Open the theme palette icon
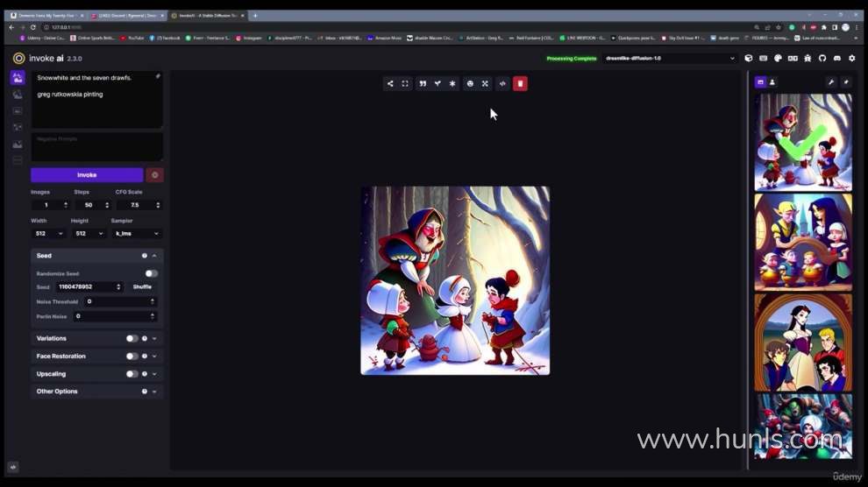The height and width of the screenshot is (487, 868). pos(778,58)
